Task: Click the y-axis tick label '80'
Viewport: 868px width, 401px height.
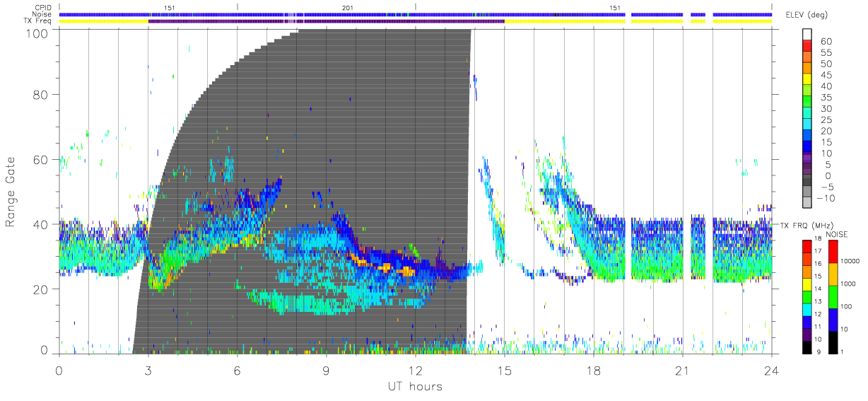Action: click(40, 95)
